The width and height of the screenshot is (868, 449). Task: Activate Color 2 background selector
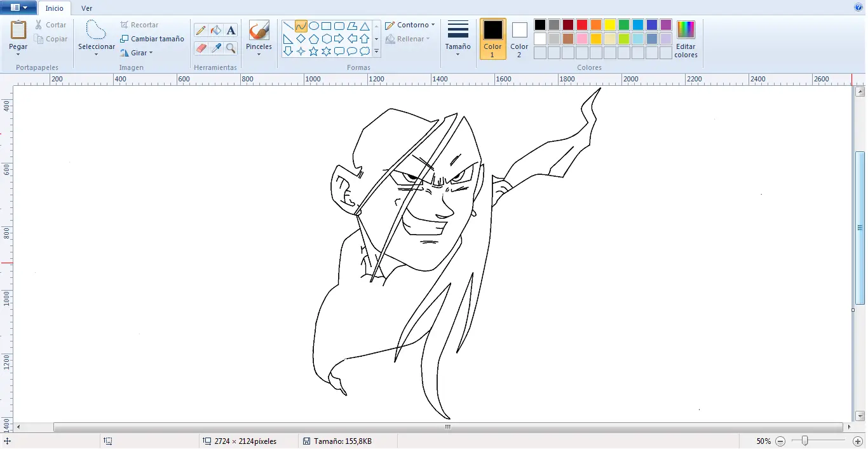point(519,39)
